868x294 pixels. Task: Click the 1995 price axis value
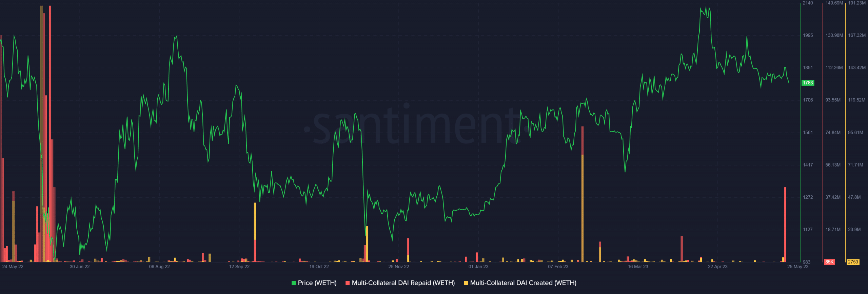pyautogui.click(x=808, y=35)
